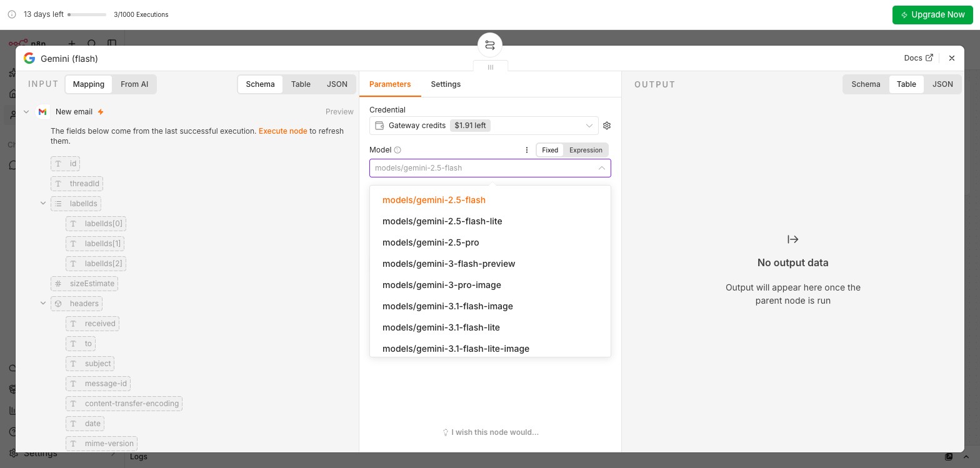Switch OUTPUT panel to Schema view
Viewport: 980px width, 468px height.
tap(866, 84)
